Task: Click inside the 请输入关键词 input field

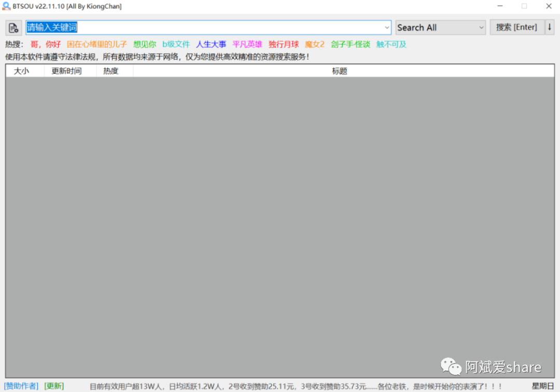Action: pyautogui.click(x=207, y=27)
